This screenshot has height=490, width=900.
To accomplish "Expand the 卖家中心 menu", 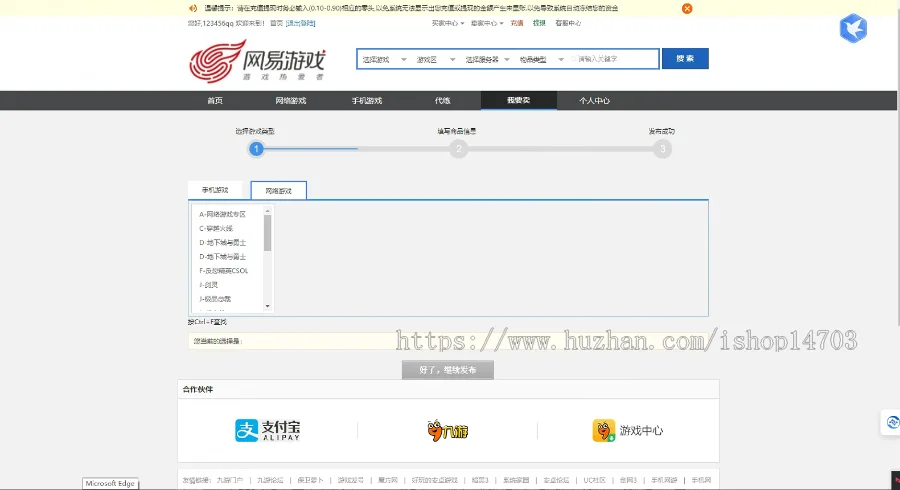I will click(x=487, y=24).
